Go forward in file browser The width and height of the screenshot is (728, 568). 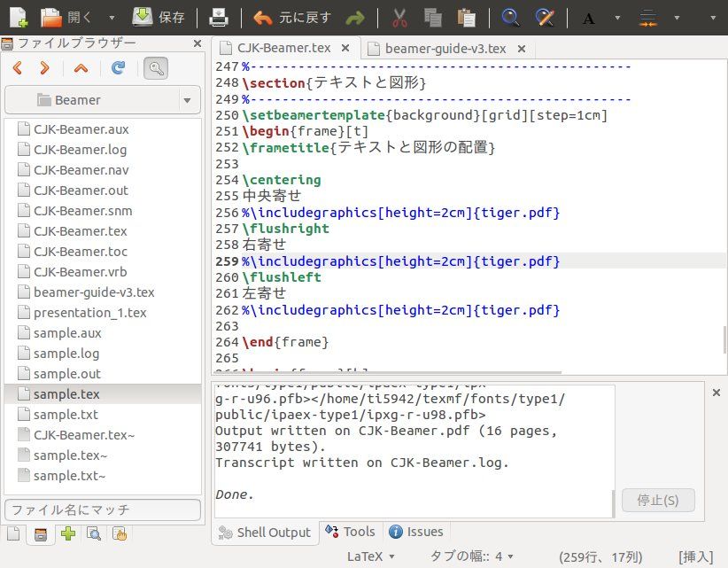tap(44, 68)
